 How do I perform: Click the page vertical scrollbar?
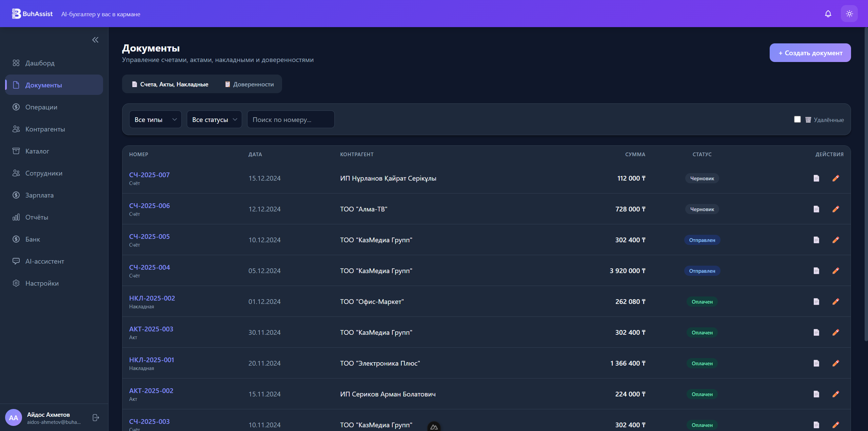click(866, 183)
